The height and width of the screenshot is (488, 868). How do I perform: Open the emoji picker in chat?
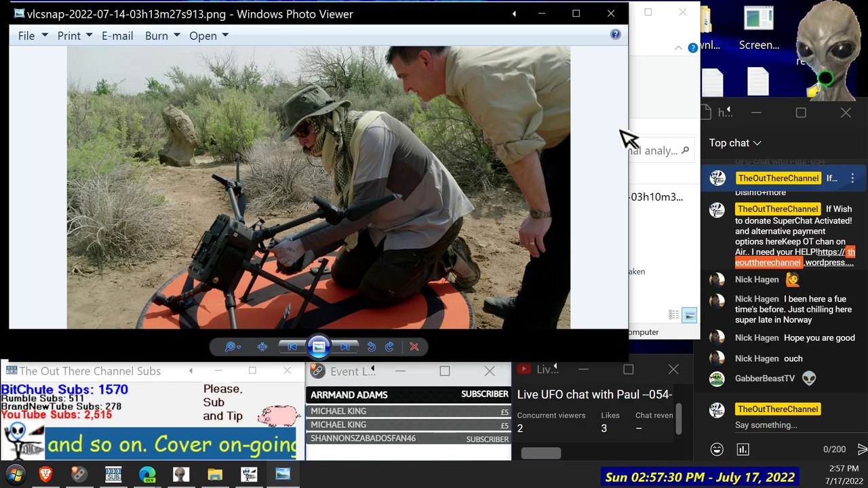pos(717,449)
